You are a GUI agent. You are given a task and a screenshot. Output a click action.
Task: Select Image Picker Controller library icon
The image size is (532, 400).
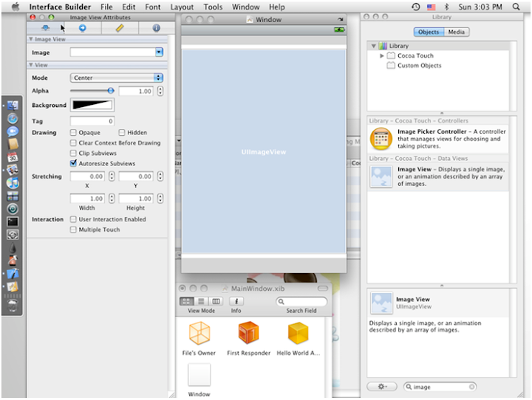coord(381,139)
